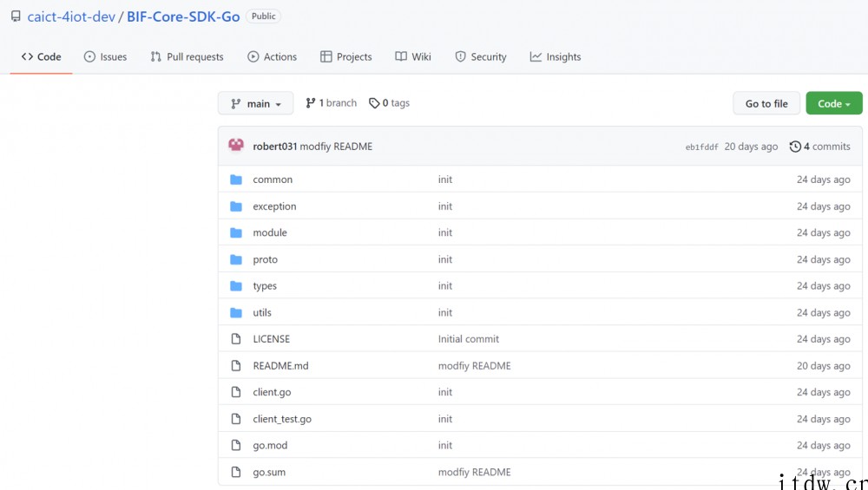The height and width of the screenshot is (490, 868).
Task: Switch to the Issues tab
Action: [x=105, y=56]
